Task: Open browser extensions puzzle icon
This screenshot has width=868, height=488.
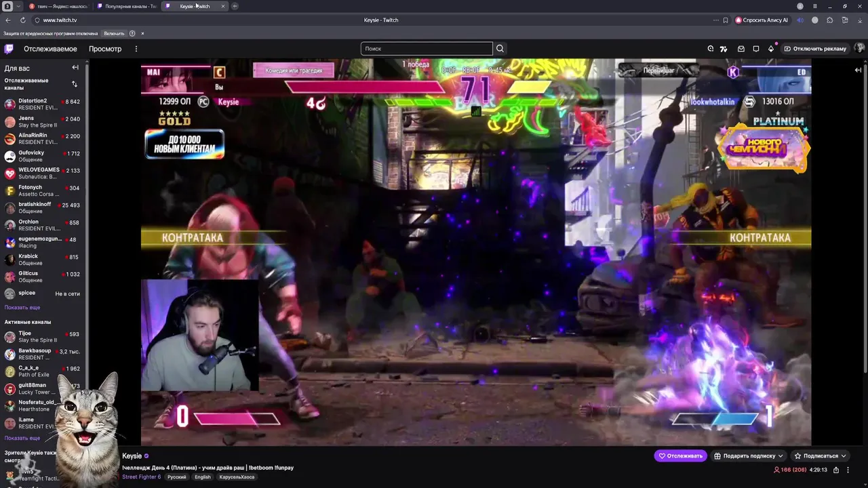Action: point(830,20)
